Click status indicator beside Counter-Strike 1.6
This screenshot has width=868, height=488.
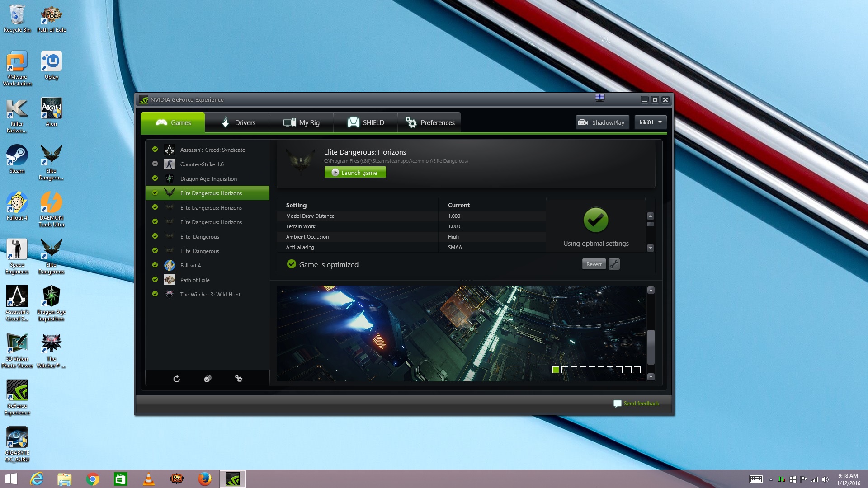coord(155,164)
